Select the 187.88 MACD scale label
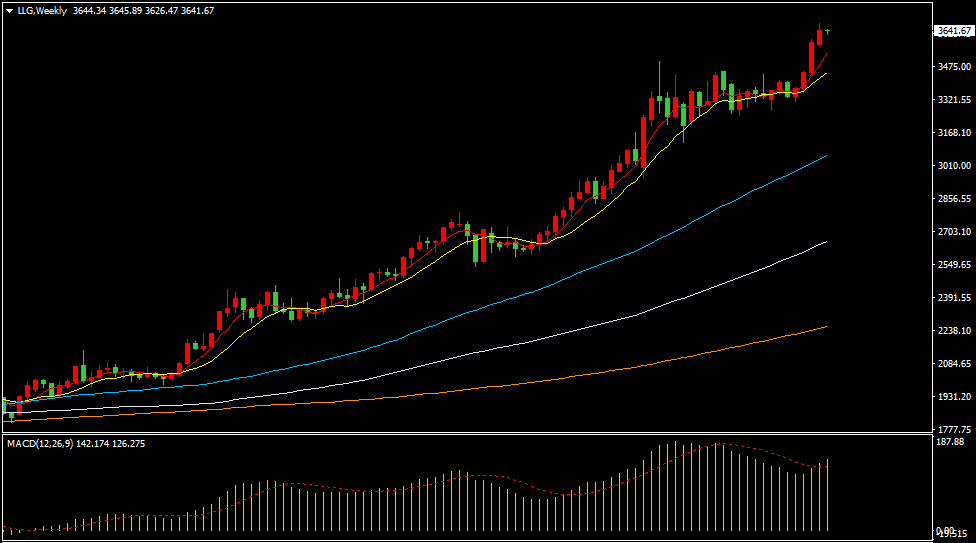 950,441
